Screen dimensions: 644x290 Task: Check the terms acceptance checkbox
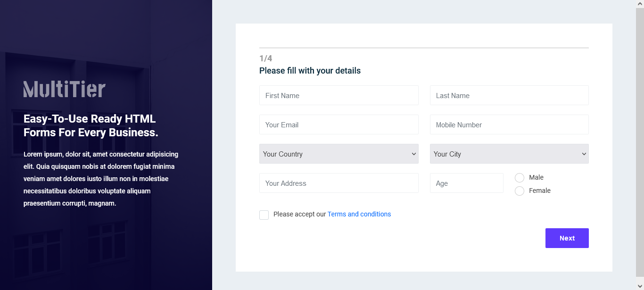(264, 215)
